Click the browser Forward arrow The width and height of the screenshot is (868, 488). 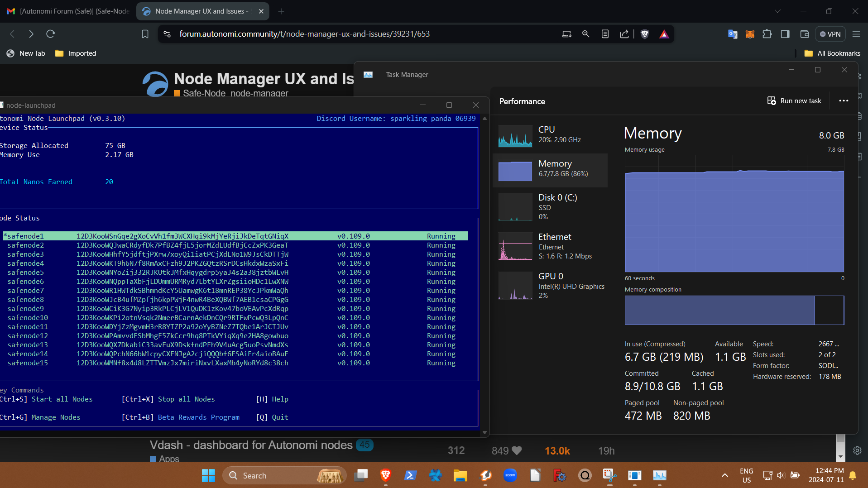pyautogui.click(x=31, y=34)
